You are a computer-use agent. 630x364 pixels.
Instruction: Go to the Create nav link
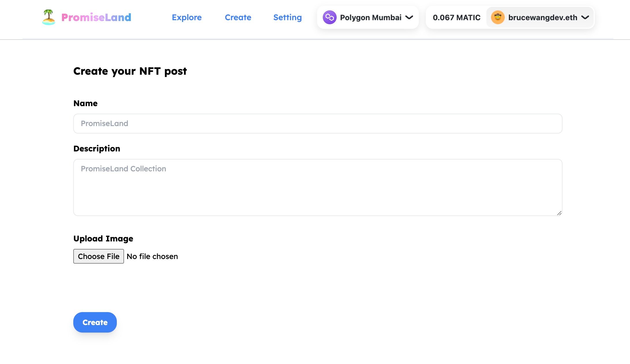238,17
